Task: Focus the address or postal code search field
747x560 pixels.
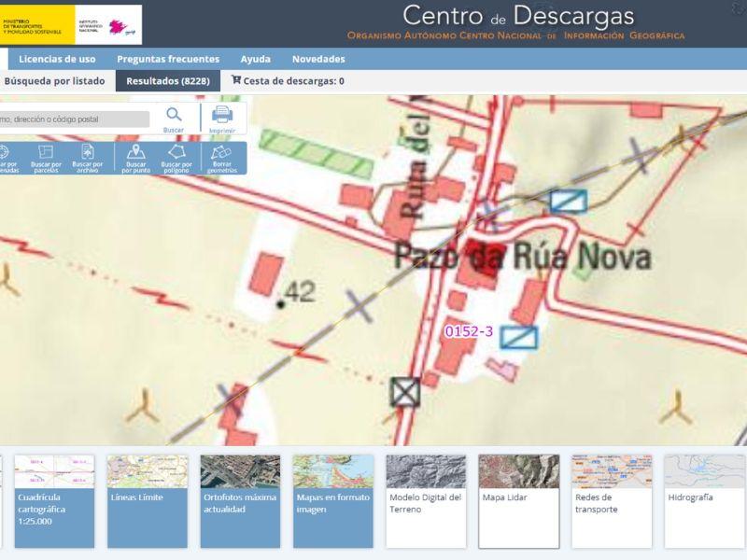Action: [74, 119]
